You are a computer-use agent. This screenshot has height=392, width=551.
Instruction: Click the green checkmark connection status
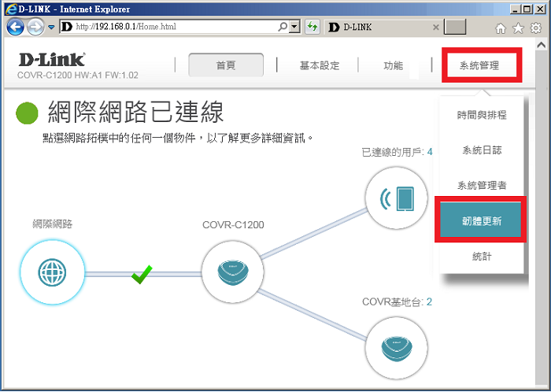(142, 275)
